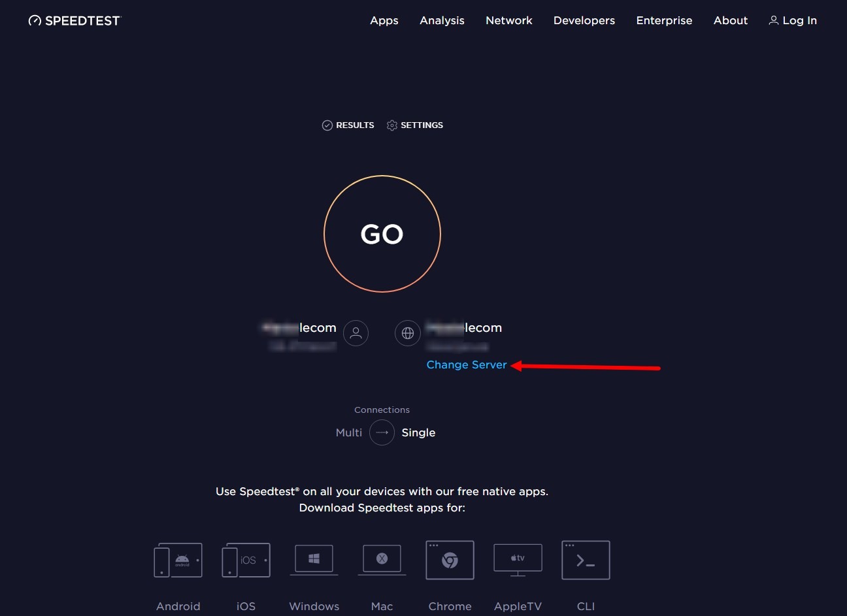The image size is (847, 616).
Task: Expand the Developers navigation menu
Action: click(584, 20)
